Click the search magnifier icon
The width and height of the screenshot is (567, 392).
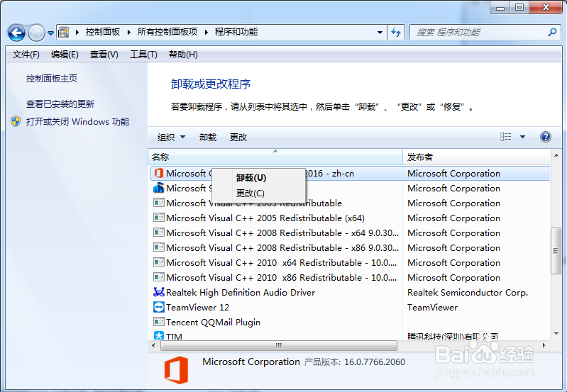[x=552, y=32]
